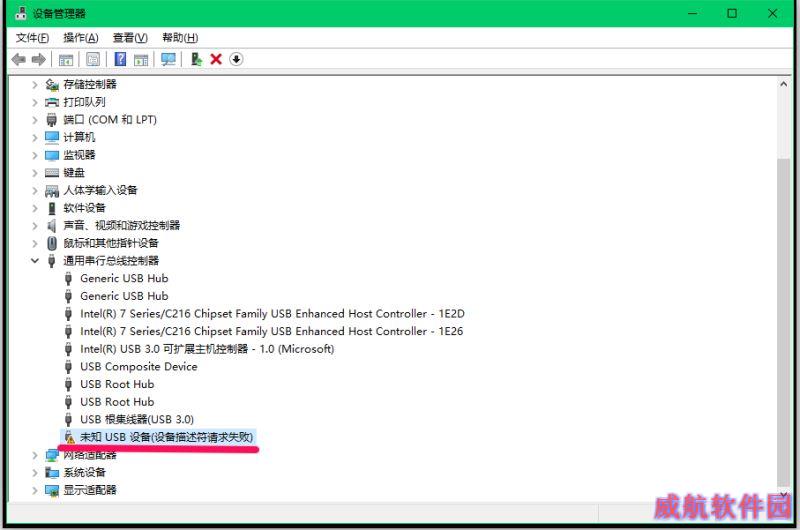Select Intel(R) USB 3.0 可扩展主机控制器
Screen dimensions: 800x530
[207, 349]
